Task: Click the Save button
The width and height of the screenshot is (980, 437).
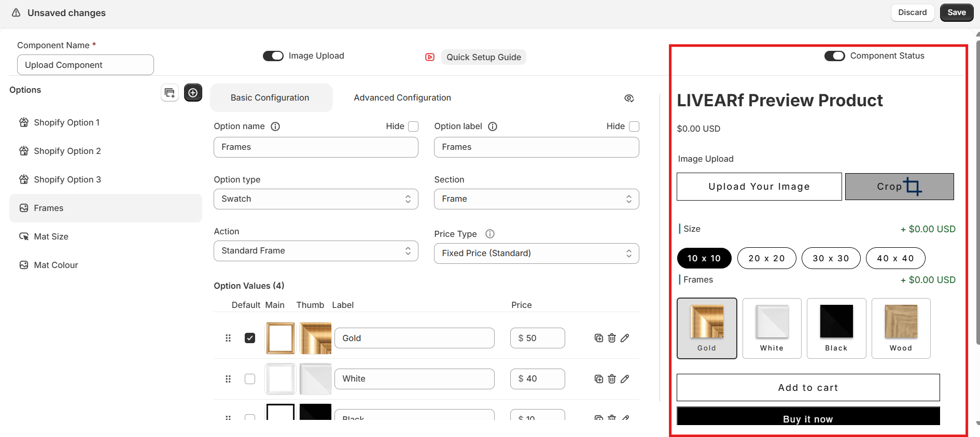Action: tap(957, 12)
